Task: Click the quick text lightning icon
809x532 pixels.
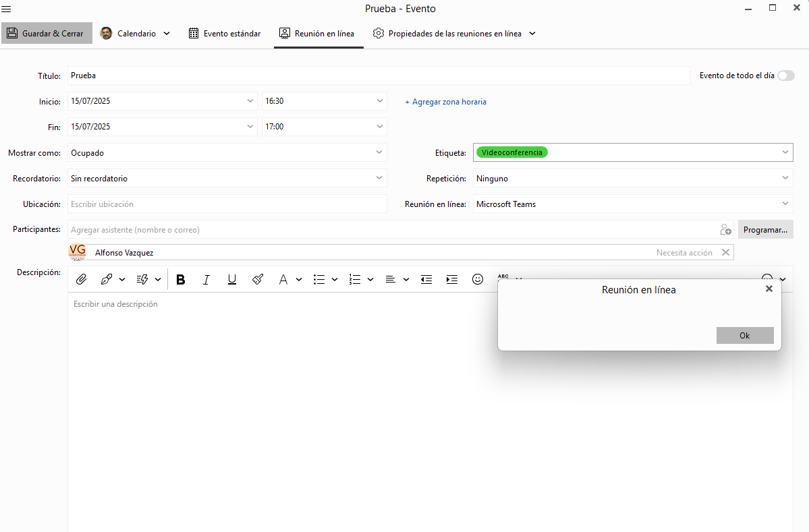Action: [x=142, y=279]
